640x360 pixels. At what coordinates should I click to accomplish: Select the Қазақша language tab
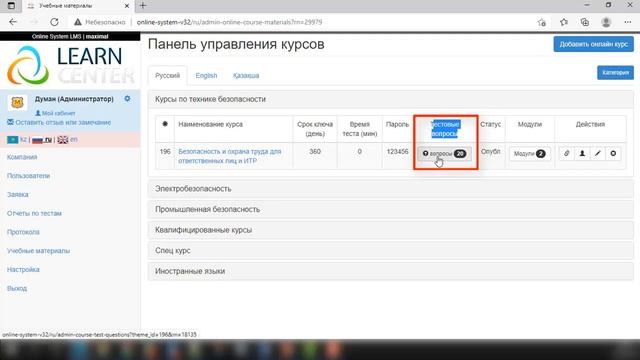tap(246, 76)
